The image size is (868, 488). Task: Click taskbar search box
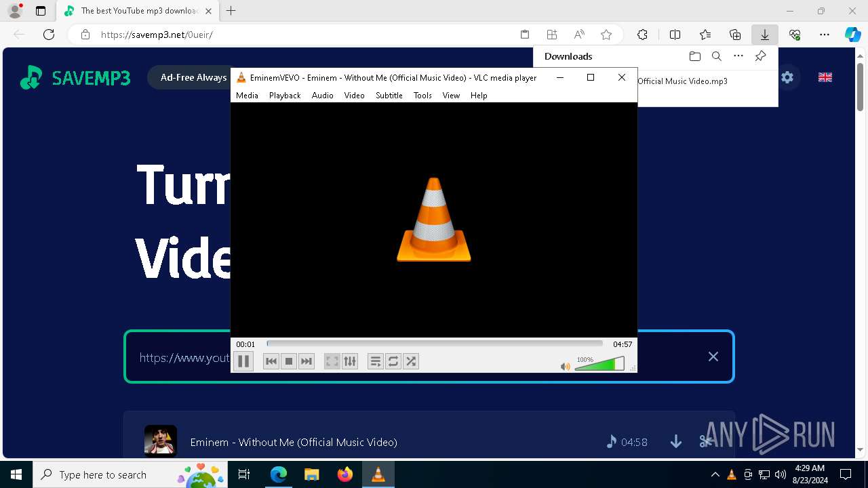pos(132,474)
